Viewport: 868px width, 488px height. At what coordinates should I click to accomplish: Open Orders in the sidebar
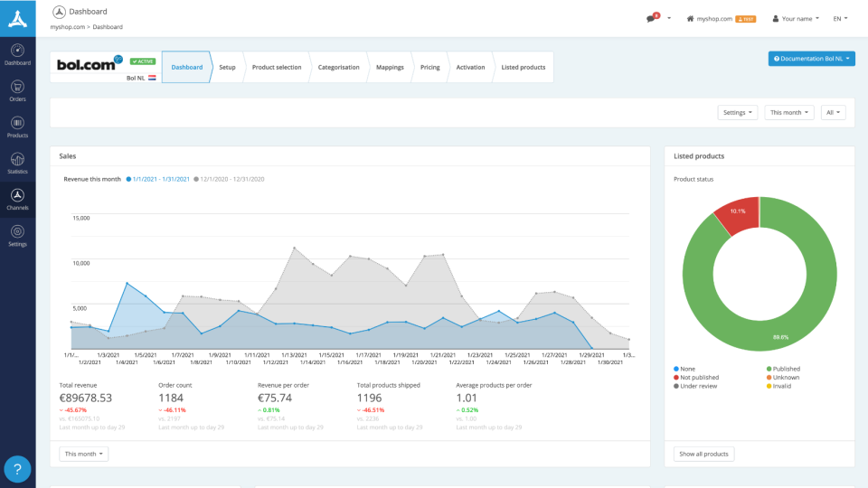point(18,91)
